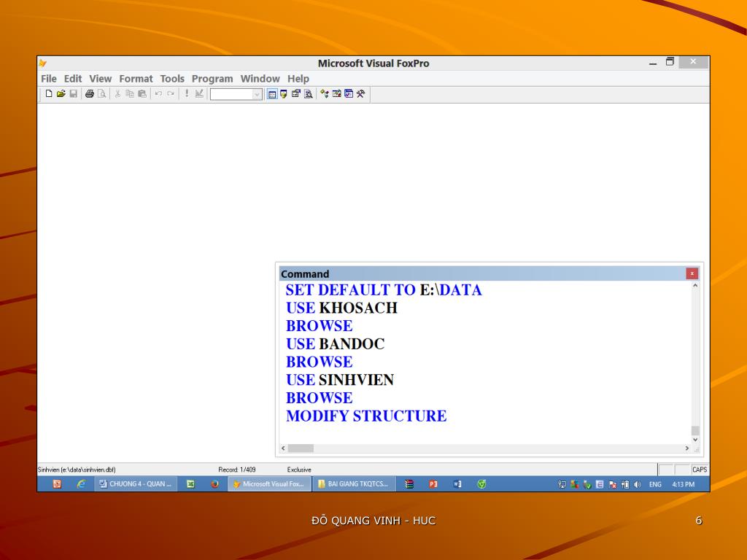
Task: Click the 4:13 PM taskbar clock
Action: [683, 485]
